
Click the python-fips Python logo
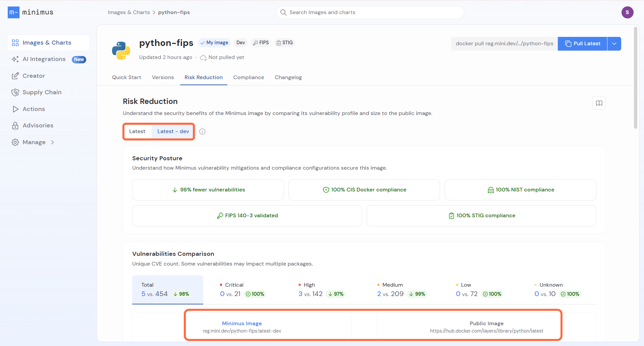121,51
